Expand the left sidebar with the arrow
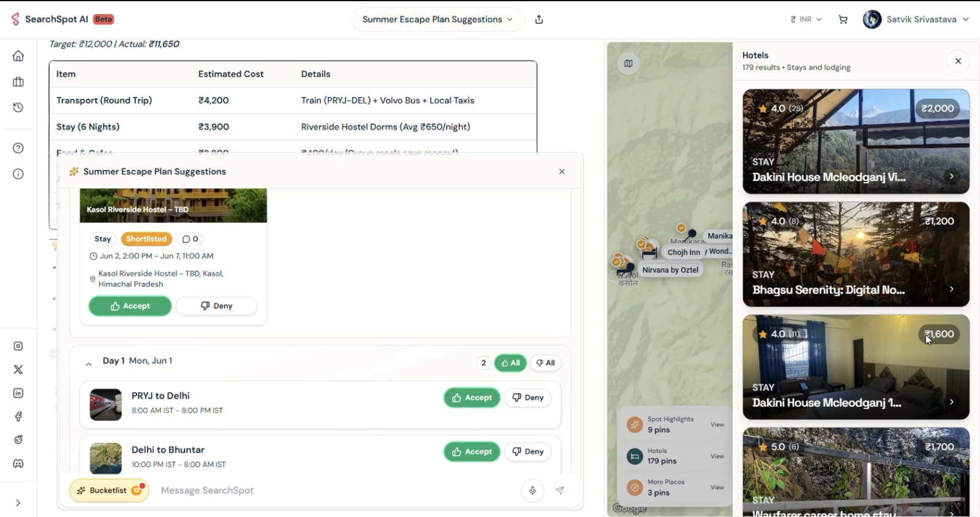The height and width of the screenshot is (517, 980). click(18, 503)
